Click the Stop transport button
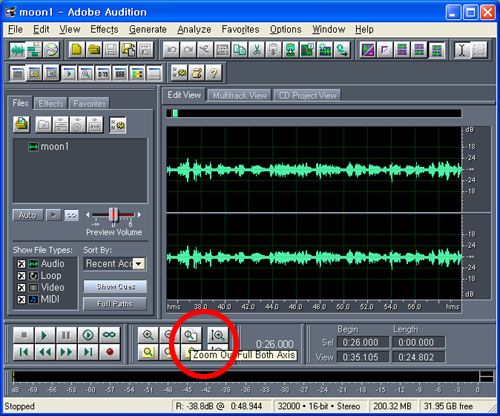Viewport: 500px width, 416px height. tap(24, 335)
